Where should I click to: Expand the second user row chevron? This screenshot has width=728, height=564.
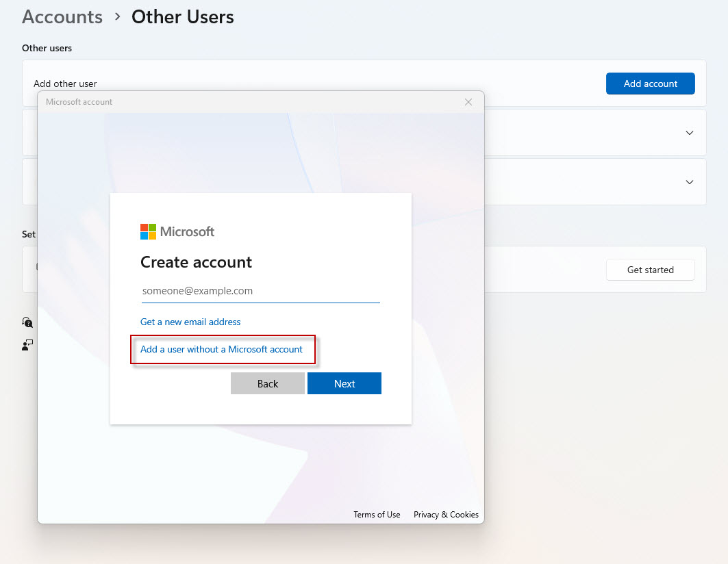[690, 182]
